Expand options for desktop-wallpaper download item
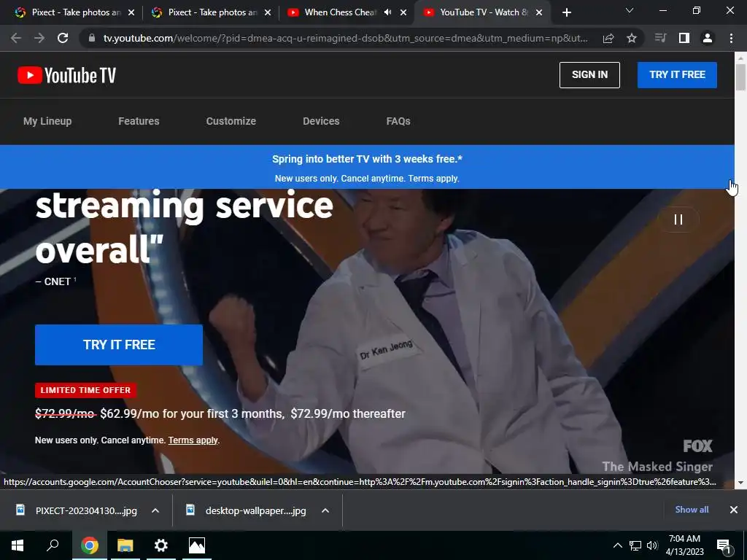 [325, 510]
